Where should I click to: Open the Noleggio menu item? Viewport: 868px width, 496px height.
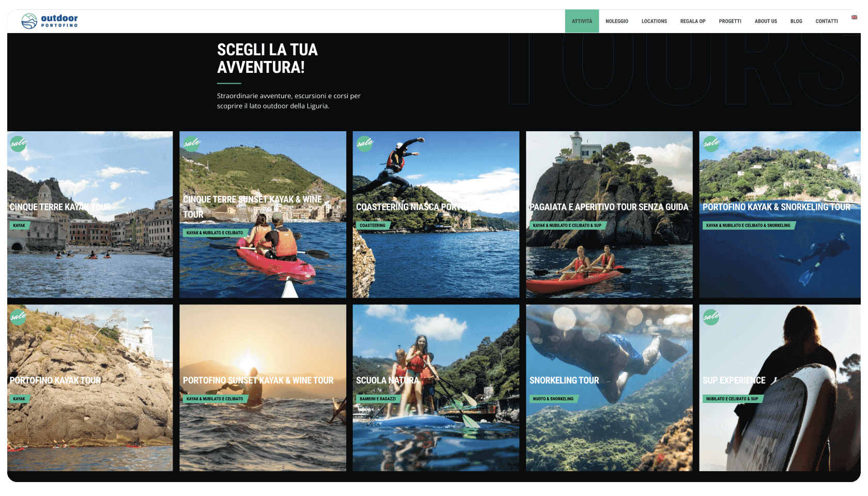(x=617, y=21)
